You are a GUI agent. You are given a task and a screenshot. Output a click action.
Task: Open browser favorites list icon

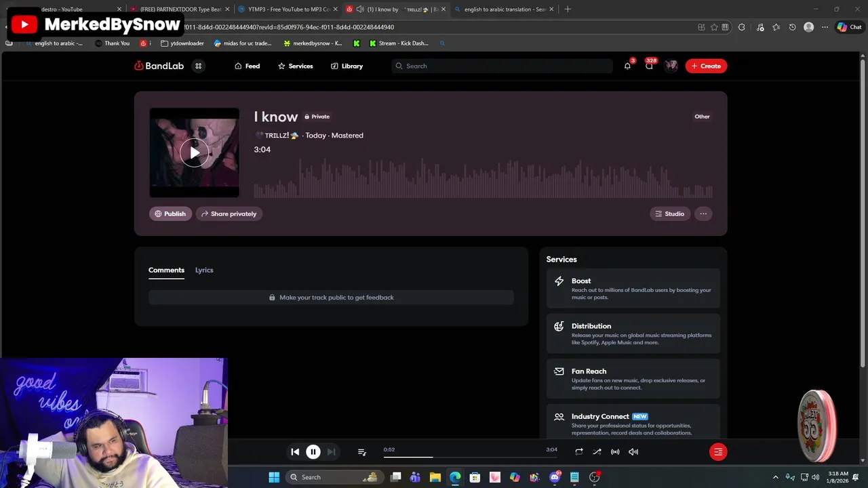[776, 27]
